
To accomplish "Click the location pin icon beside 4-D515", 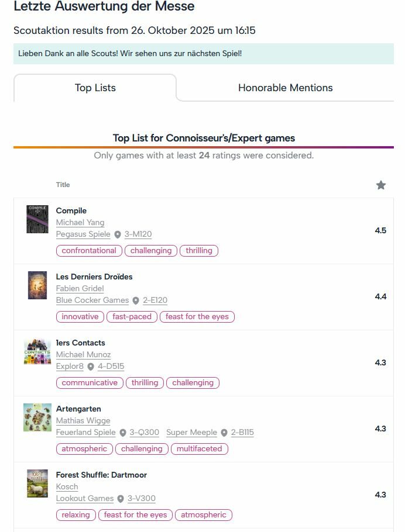I will tap(91, 367).
